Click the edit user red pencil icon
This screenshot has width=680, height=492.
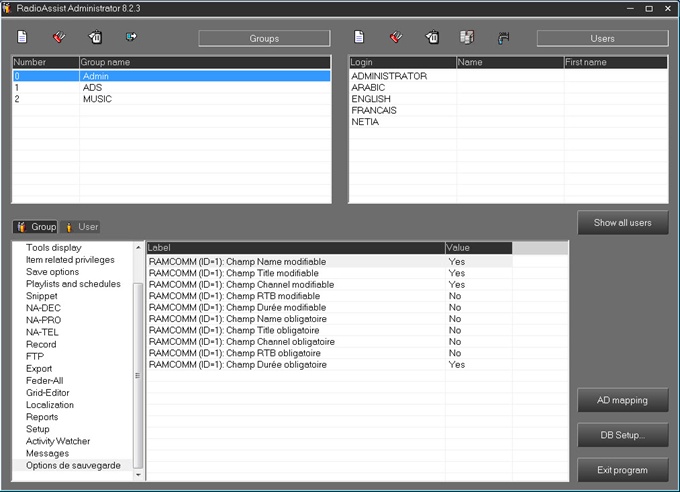(396, 38)
